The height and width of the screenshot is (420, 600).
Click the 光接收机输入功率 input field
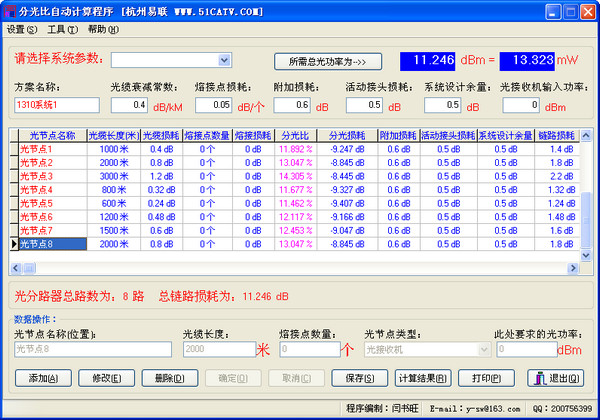[521, 105]
